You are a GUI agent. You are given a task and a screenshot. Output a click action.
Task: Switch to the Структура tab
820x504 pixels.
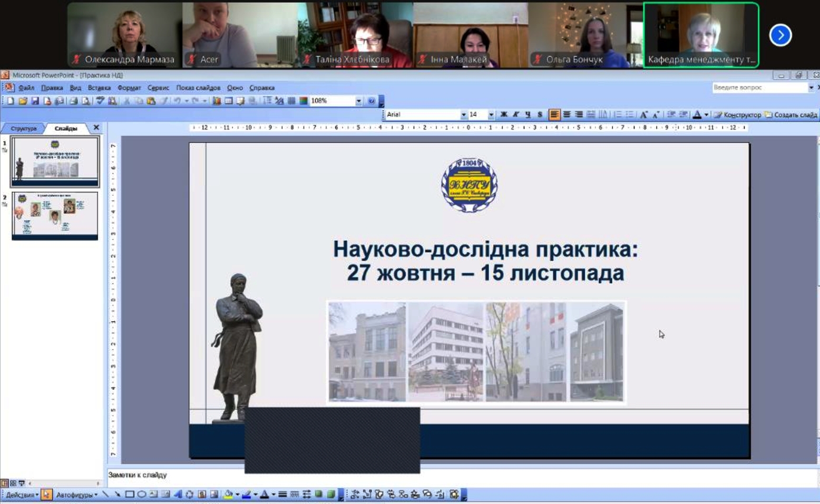pos(24,129)
